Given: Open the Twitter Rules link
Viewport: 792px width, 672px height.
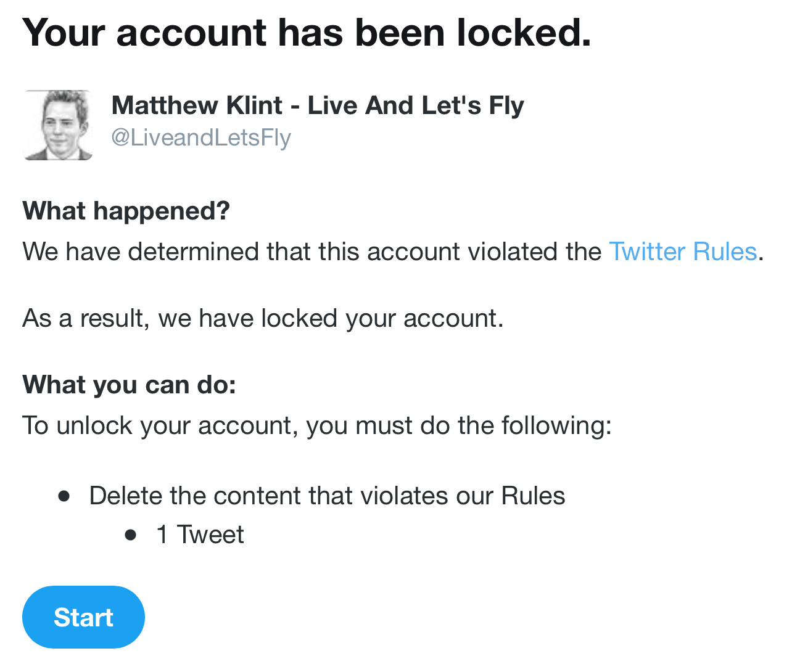Looking at the screenshot, I should click(x=682, y=252).
